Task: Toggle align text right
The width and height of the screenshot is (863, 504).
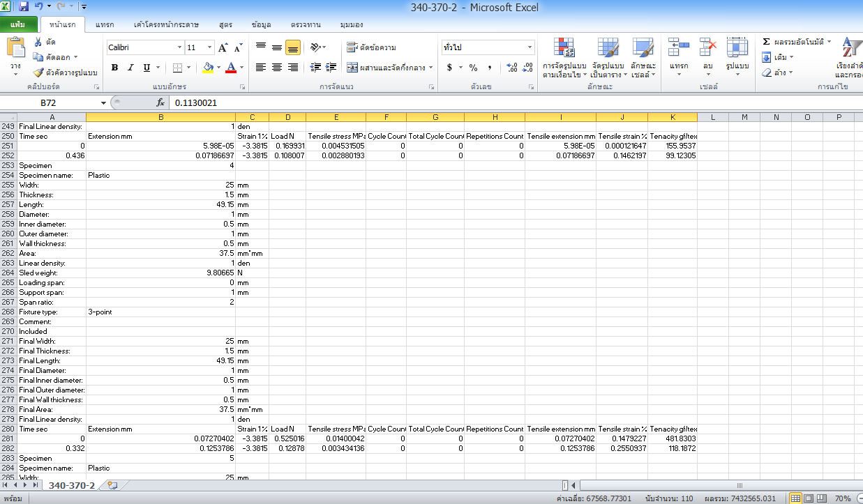Action: coord(293,68)
